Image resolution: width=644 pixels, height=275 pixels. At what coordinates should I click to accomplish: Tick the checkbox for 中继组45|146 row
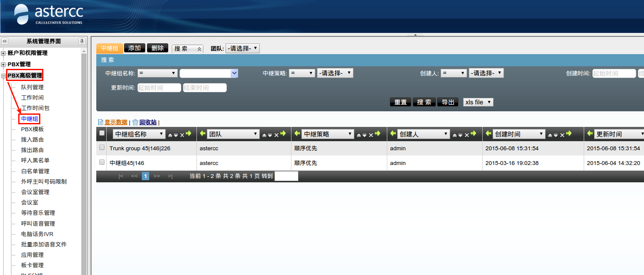click(102, 162)
